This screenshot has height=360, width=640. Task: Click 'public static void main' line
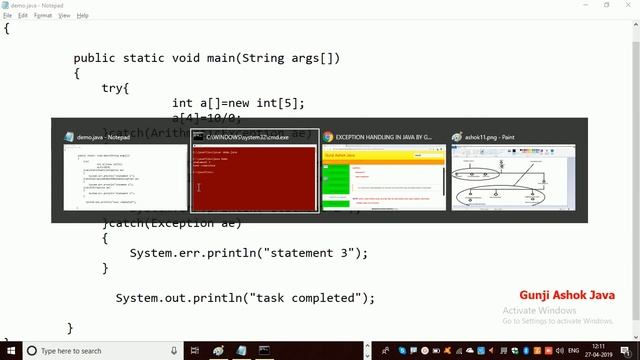[x=207, y=58]
